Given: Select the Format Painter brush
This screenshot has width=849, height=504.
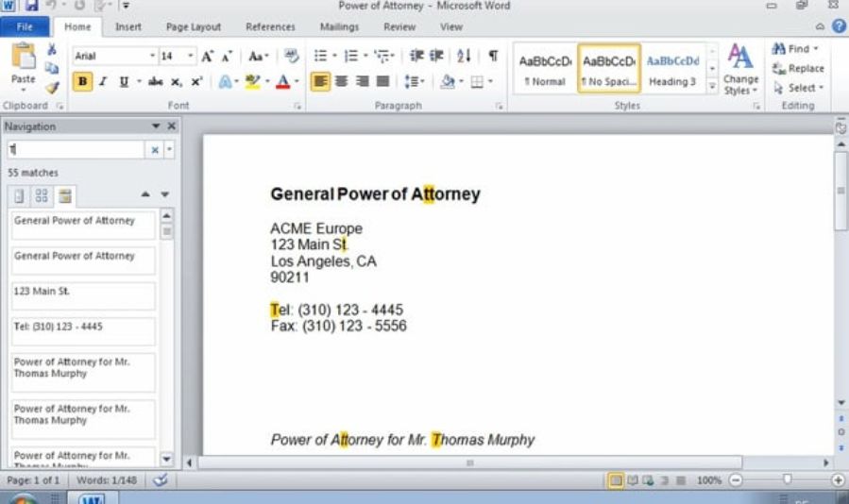Looking at the screenshot, I should tap(51, 87).
